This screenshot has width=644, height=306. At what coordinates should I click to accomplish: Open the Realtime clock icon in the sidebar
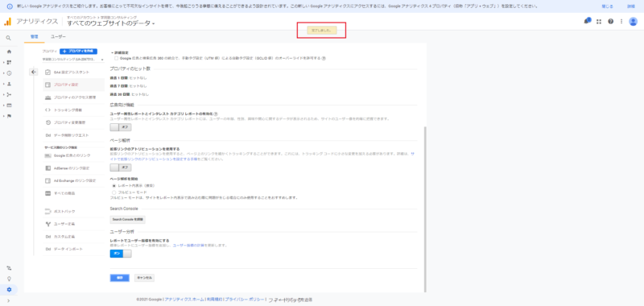click(x=9, y=73)
